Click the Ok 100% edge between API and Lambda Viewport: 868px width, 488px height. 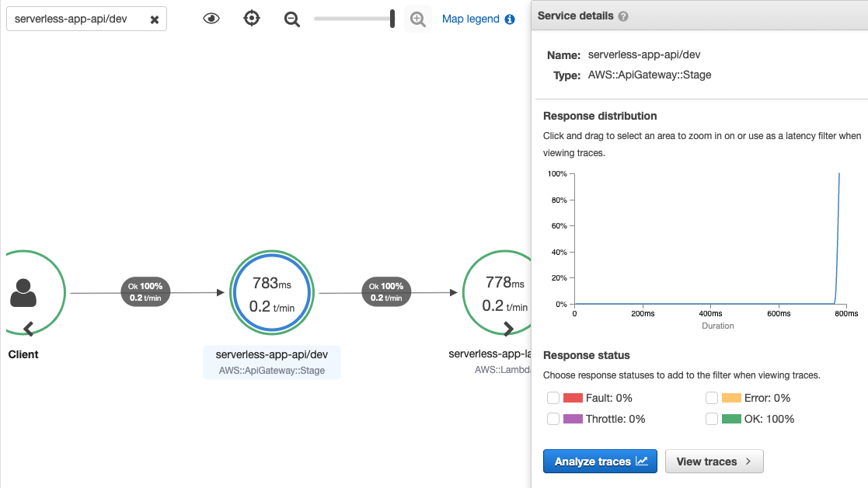386,291
